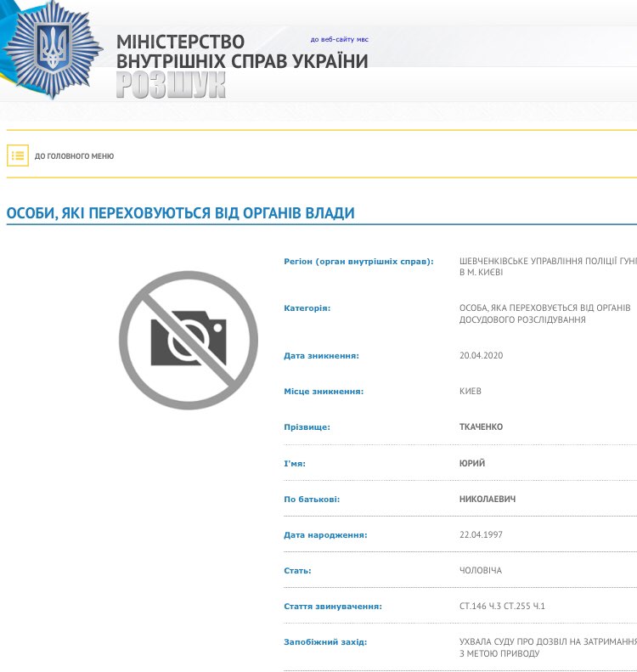Click the Міністерство внутрішніх справ України title
The image size is (637, 672).
point(241,52)
